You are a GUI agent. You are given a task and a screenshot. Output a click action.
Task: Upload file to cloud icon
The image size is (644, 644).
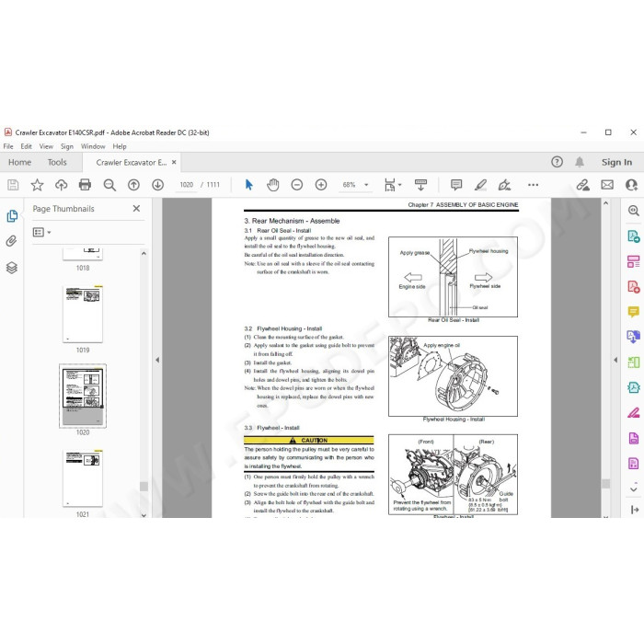point(62,185)
